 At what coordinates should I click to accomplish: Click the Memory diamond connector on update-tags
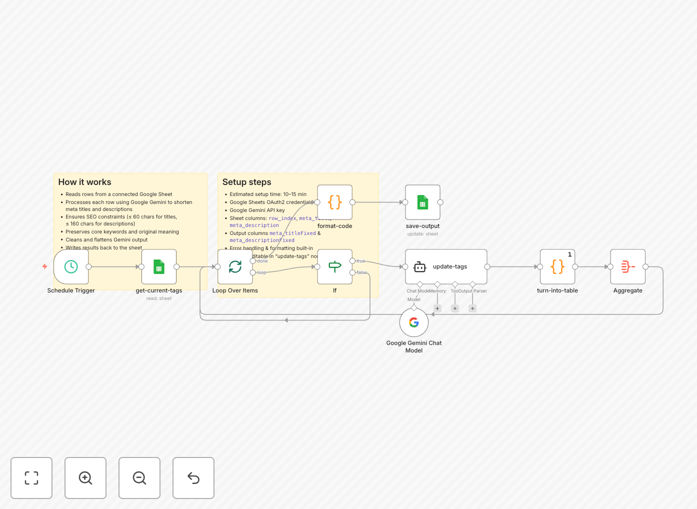pos(437,284)
